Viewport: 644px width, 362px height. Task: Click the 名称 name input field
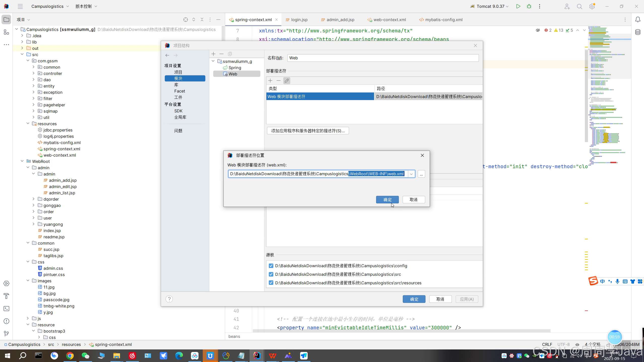pyautogui.click(x=383, y=58)
